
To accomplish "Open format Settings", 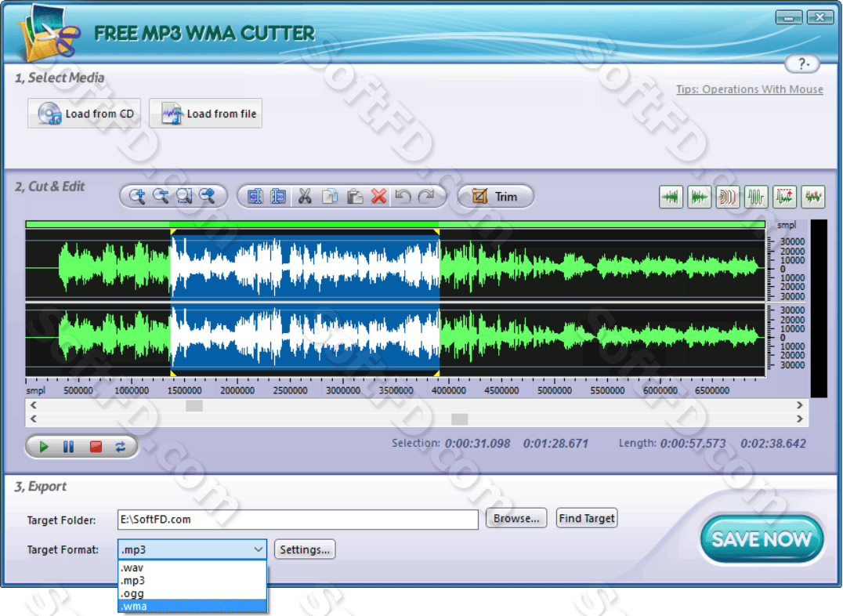I will [305, 549].
